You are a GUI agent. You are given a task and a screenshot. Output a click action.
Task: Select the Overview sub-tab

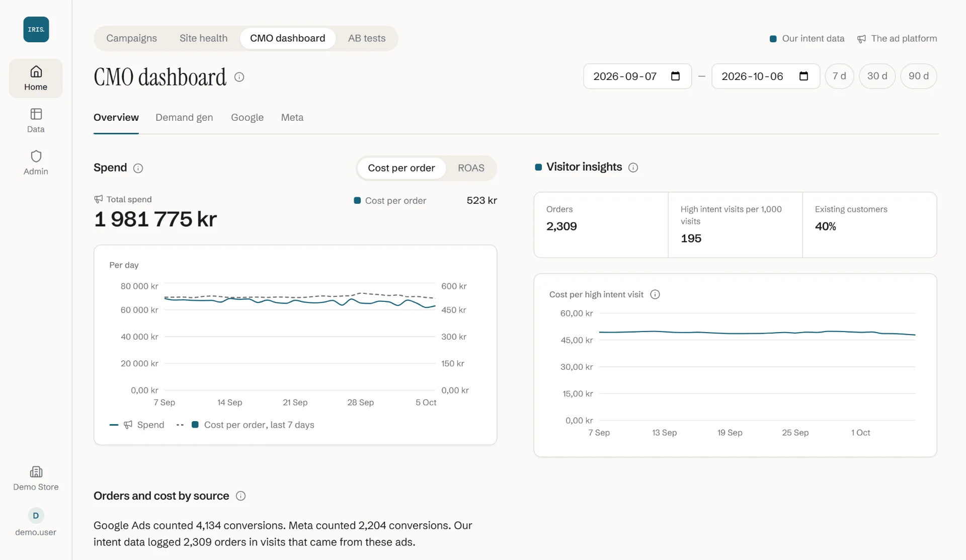point(116,117)
